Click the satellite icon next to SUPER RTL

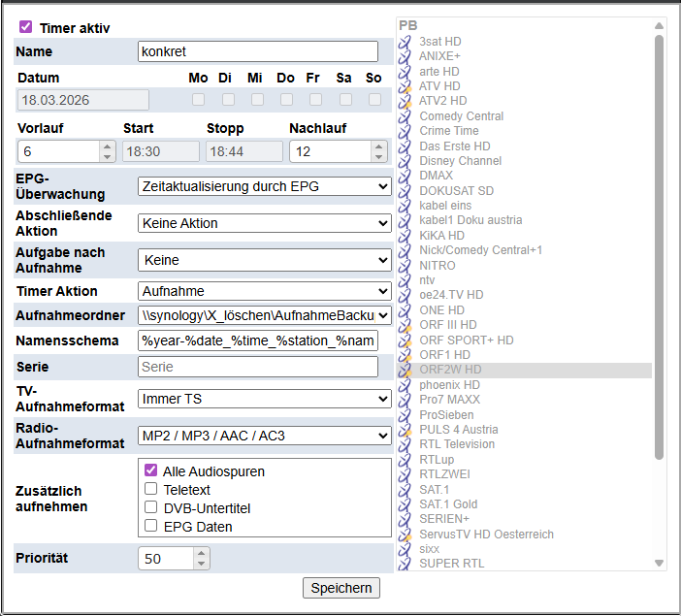[x=405, y=564]
